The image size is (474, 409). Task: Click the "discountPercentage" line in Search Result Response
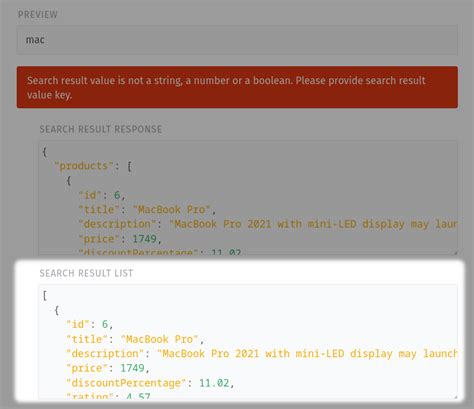click(x=160, y=252)
